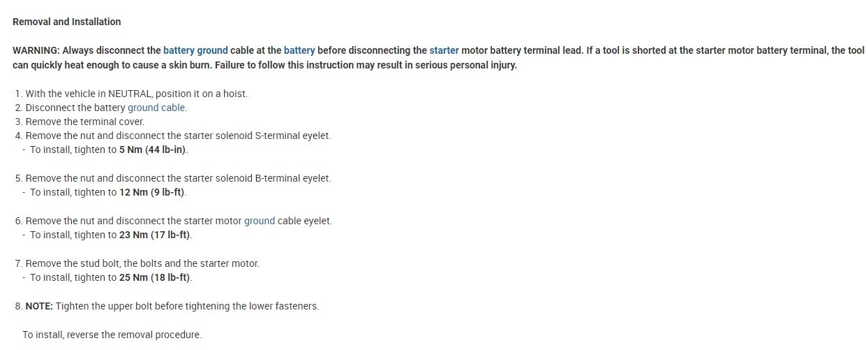Select the '5 Nm (44 lb-in)' torque value
Screen dimensions: 868x350
point(154,150)
